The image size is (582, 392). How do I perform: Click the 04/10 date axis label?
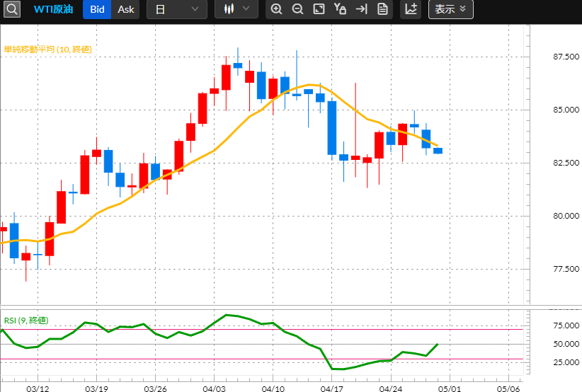point(273,388)
